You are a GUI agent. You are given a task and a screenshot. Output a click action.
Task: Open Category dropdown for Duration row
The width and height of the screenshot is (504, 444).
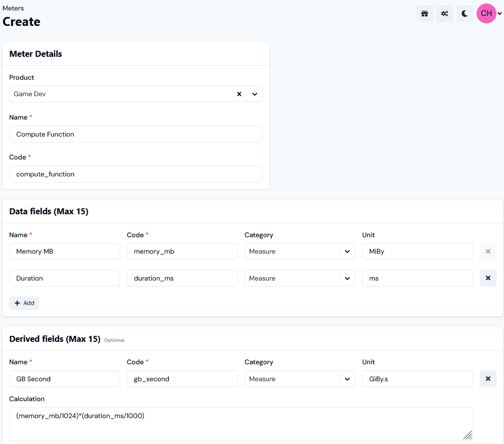(x=347, y=278)
